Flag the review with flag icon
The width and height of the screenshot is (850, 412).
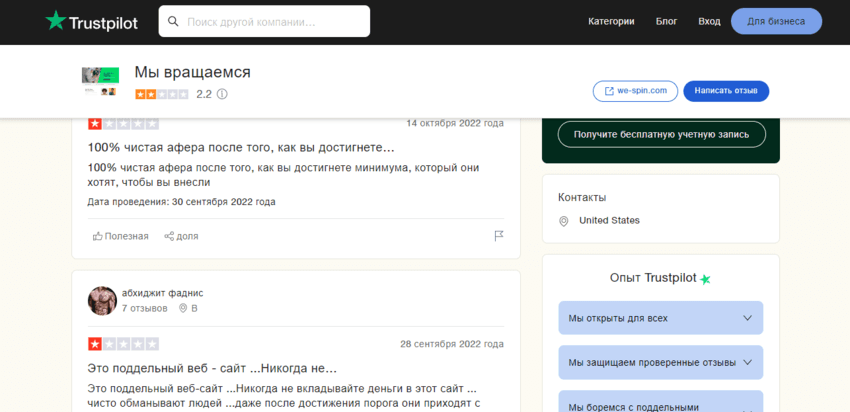(498, 236)
